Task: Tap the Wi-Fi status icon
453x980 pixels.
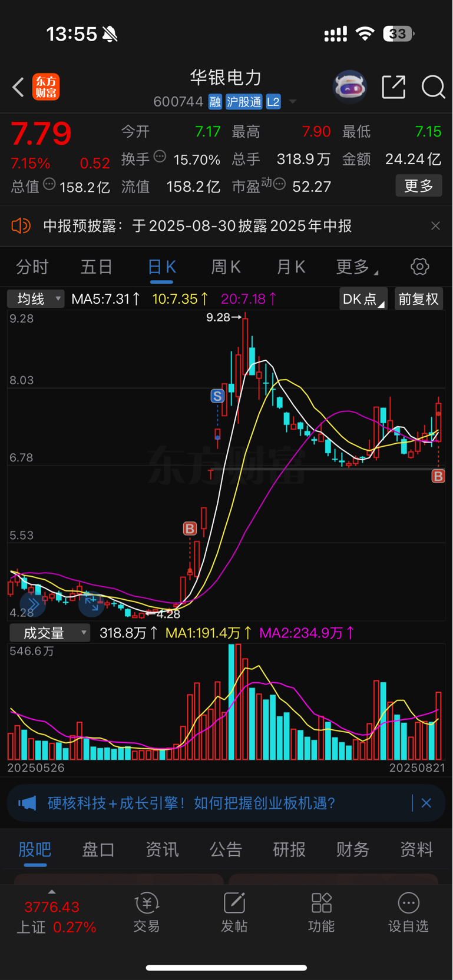Action: 365,34
